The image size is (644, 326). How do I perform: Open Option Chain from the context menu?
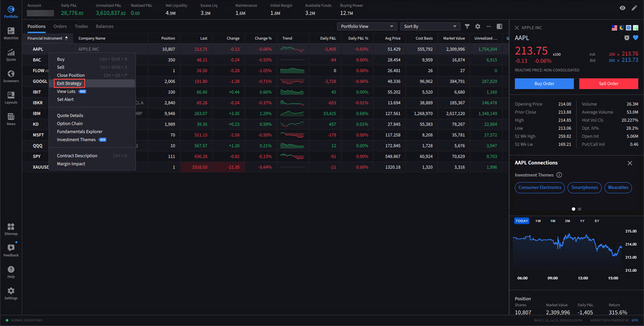(x=92, y=124)
